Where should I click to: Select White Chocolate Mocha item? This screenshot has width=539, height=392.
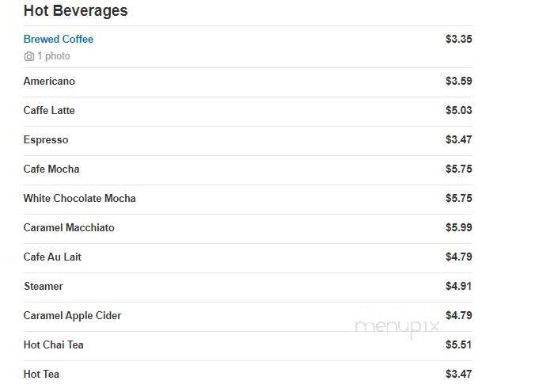pyautogui.click(x=79, y=199)
